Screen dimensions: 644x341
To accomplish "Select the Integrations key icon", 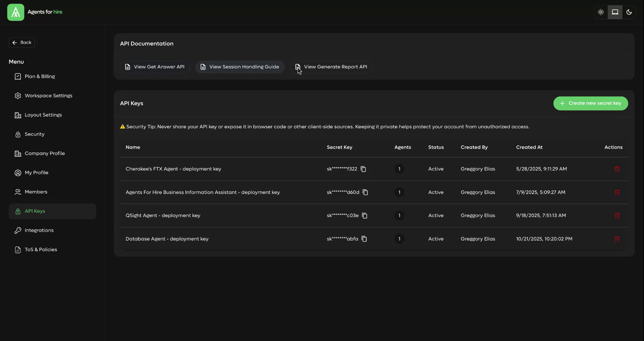I will point(18,230).
